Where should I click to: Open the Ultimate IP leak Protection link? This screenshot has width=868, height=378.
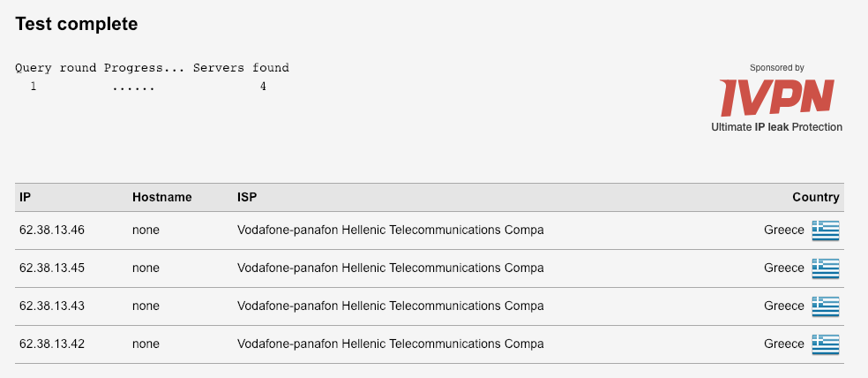coord(776,127)
